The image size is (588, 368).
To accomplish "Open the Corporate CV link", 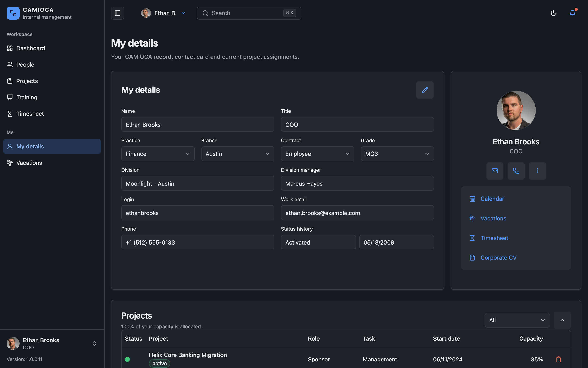I will pos(498,258).
